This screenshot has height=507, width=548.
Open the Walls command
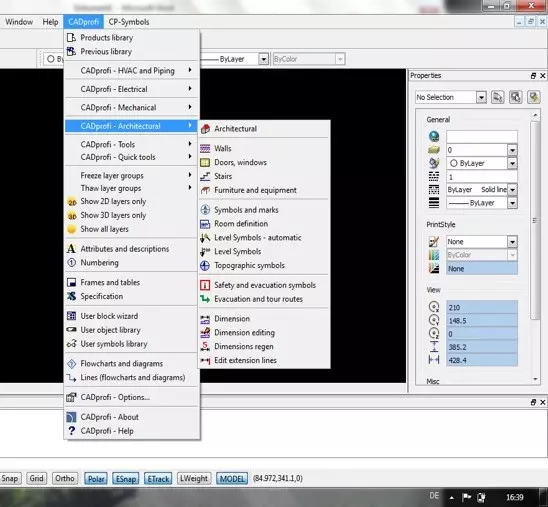[264, 148]
